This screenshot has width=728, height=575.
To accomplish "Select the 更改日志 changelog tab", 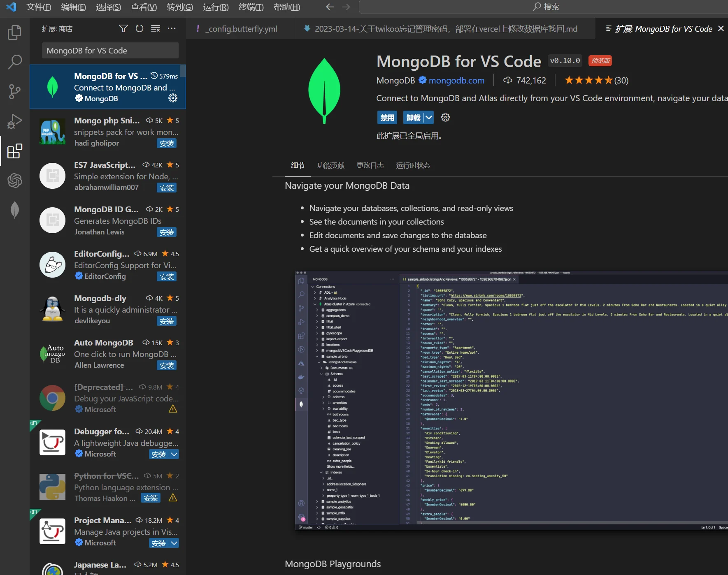I will click(370, 165).
